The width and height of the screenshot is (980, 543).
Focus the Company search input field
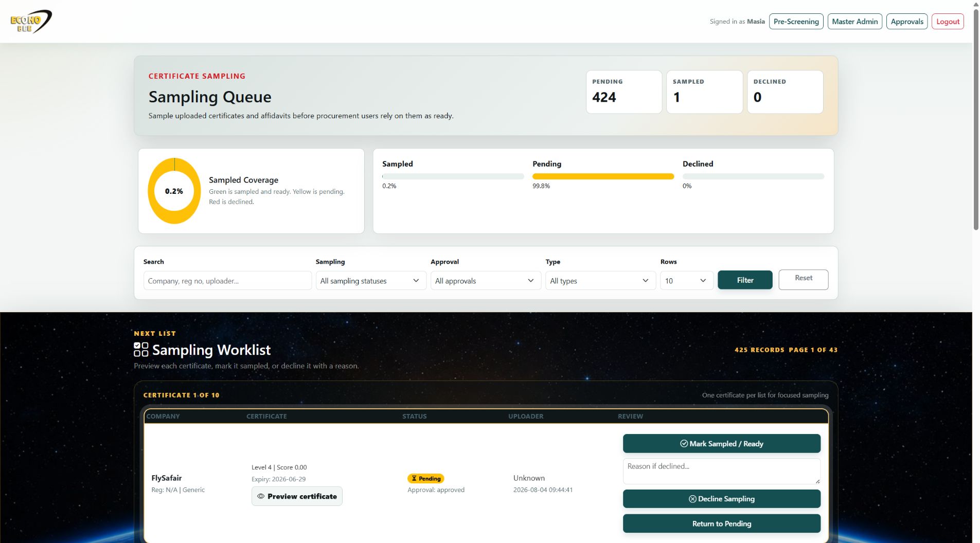(x=227, y=281)
